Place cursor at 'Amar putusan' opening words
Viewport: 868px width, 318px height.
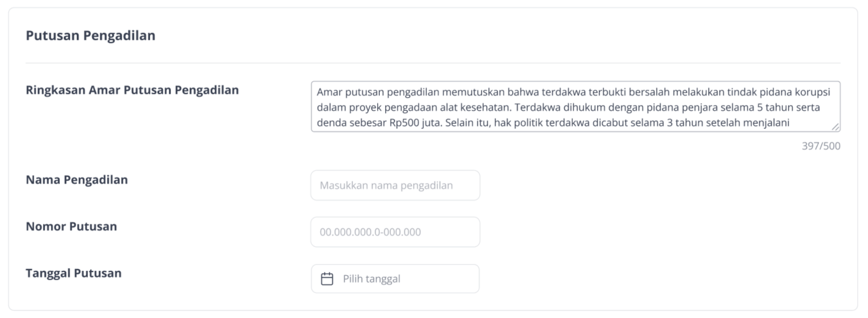point(350,92)
